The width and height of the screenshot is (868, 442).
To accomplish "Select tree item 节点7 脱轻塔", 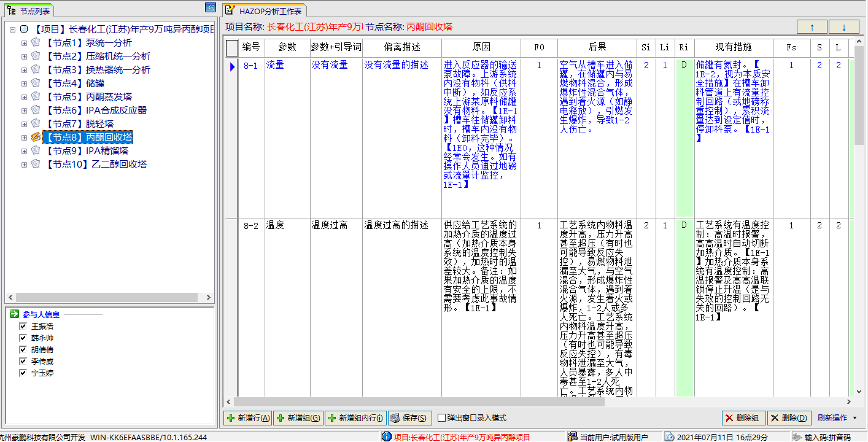I will [x=79, y=124].
